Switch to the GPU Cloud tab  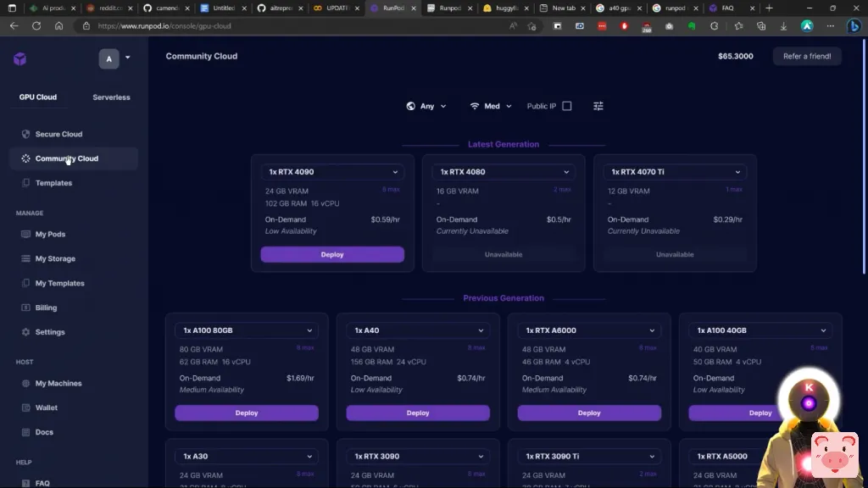click(x=37, y=97)
